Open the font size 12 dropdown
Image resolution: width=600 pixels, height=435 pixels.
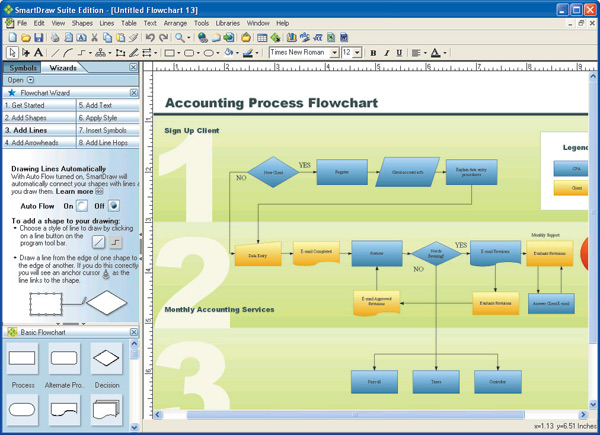[x=357, y=53]
